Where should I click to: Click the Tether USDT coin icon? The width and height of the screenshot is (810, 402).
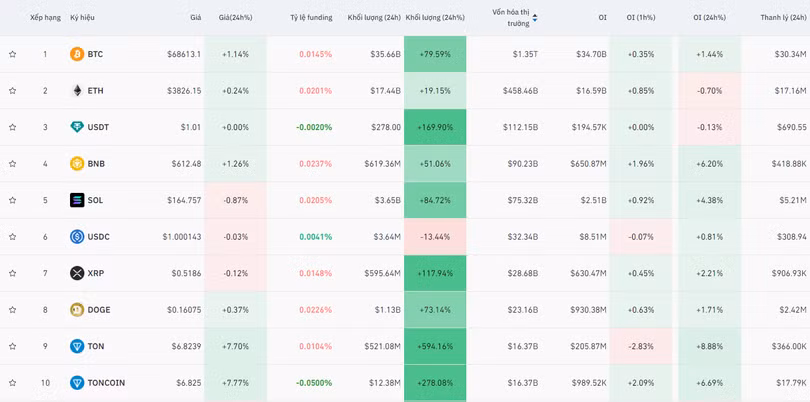[77, 127]
